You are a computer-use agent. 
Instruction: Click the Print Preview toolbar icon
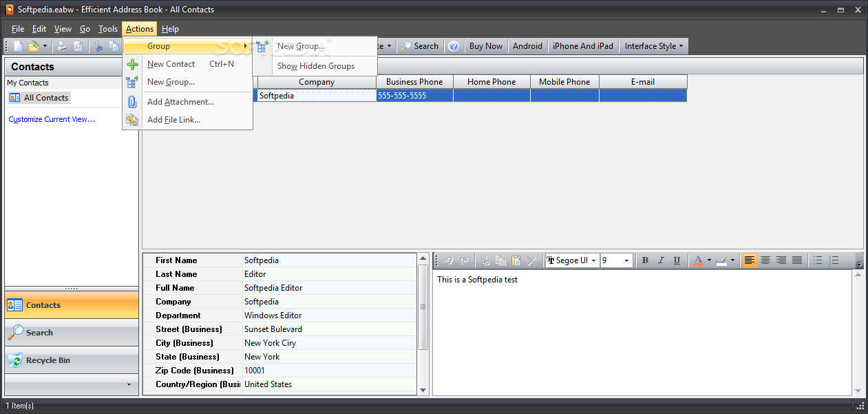pos(78,46)
